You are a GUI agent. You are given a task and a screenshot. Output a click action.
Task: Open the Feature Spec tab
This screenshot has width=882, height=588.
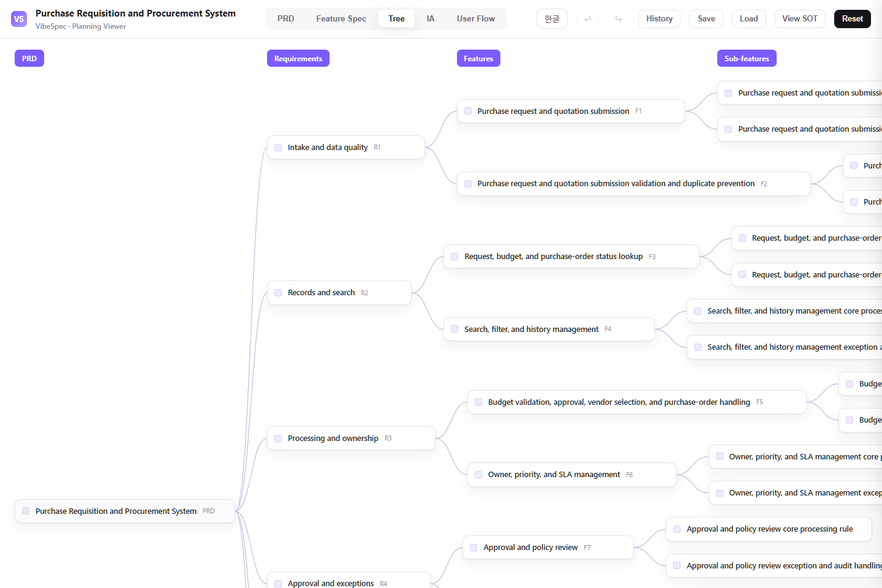(x=341, y=19)
